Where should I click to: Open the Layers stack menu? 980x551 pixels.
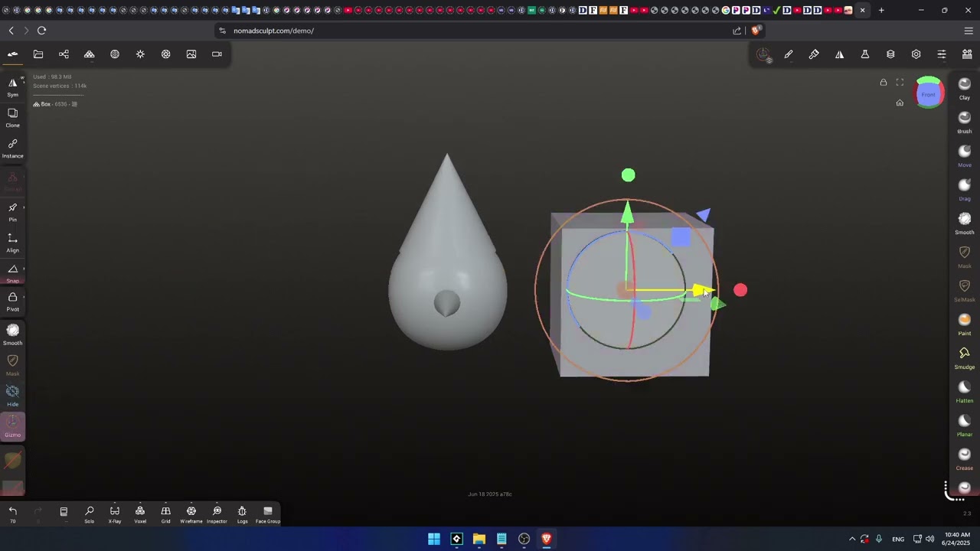pyautogui.click(x=890, y=54)
